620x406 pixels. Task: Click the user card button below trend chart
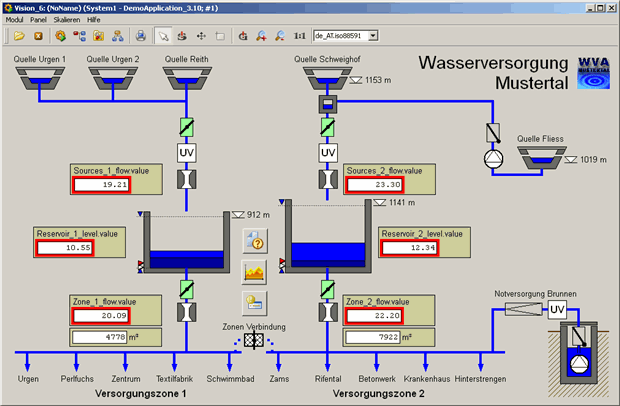[254, 304]
